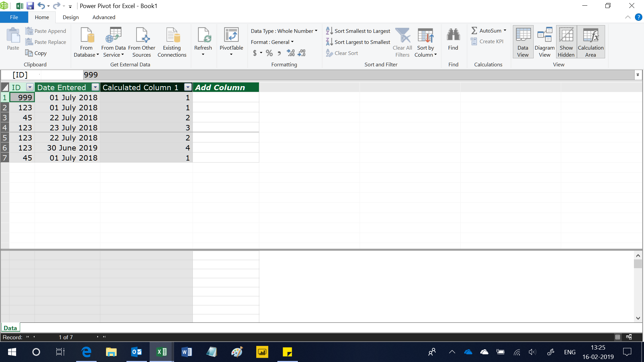Click the From Database icon
The image size is (644, 362).
point(86,42)
